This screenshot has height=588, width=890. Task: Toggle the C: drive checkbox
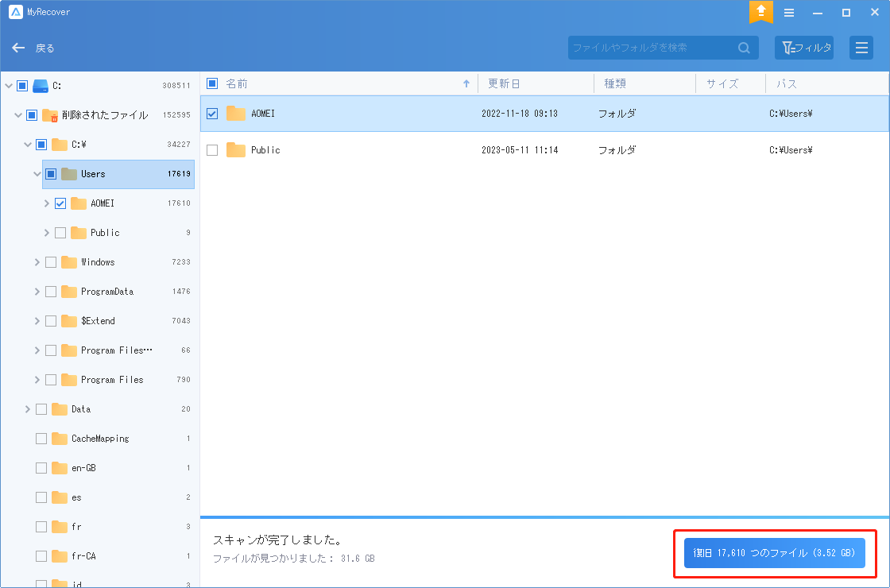[x=22, y=86]
